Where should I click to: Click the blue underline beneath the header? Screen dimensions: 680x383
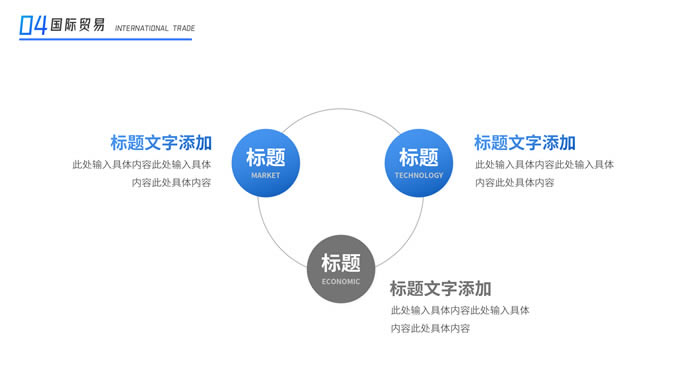[x=105, y=39]
